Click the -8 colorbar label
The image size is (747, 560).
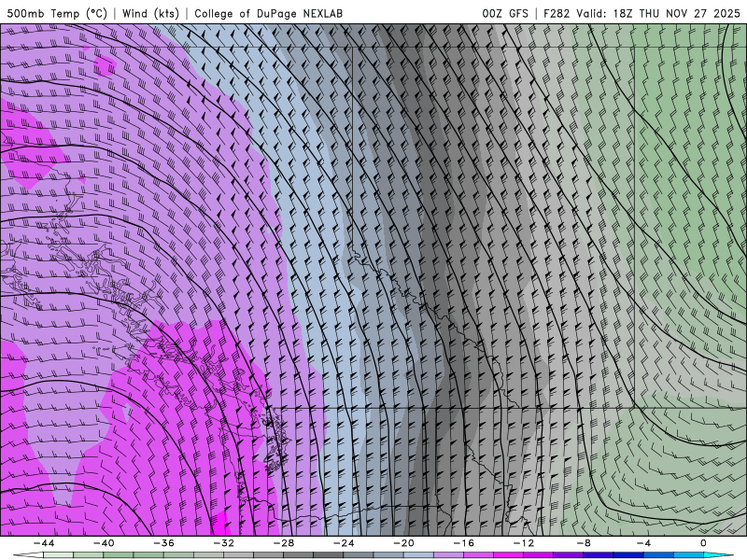click(x=584, y=543)
